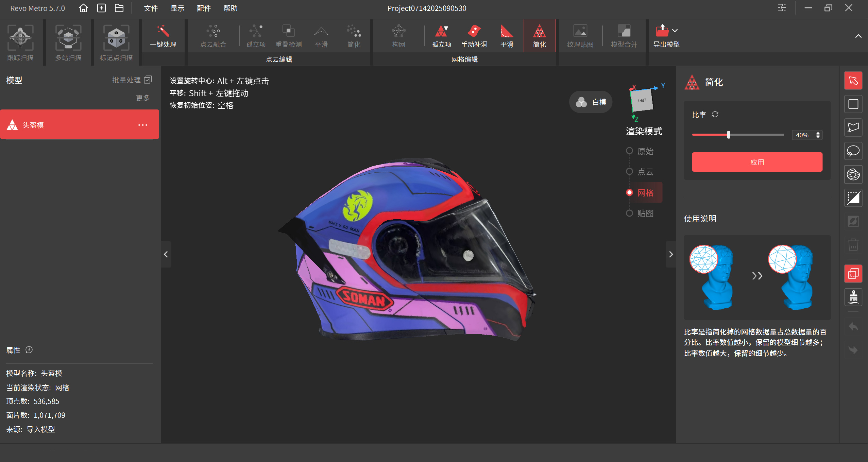Click the home icon in title bar

pyautogui.click(x=83, y=8)
